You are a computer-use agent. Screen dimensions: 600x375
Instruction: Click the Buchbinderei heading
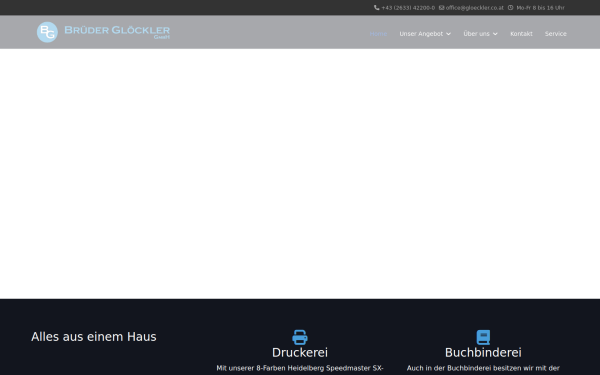(483, 352)
